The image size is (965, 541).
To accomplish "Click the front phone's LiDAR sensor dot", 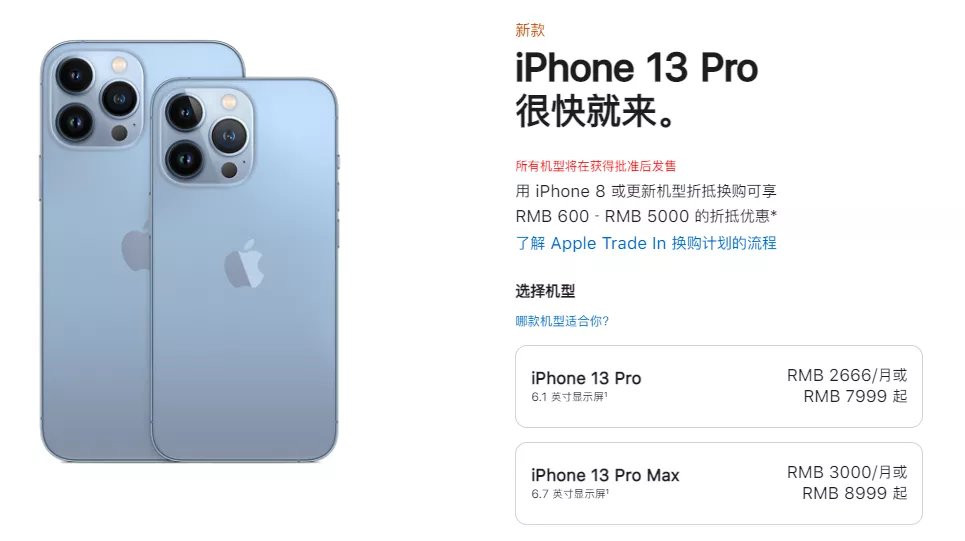I will click(229, 170).
